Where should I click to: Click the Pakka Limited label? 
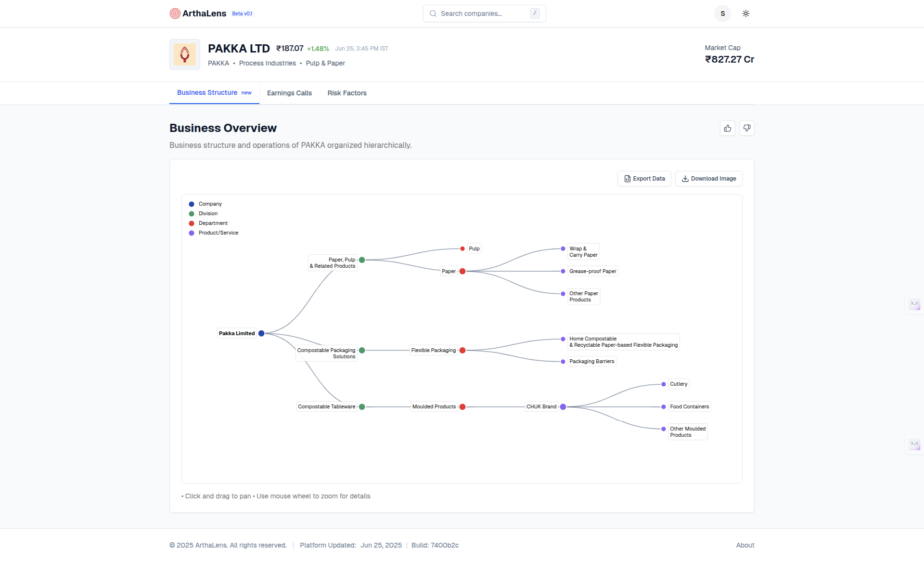coord(237,333)
